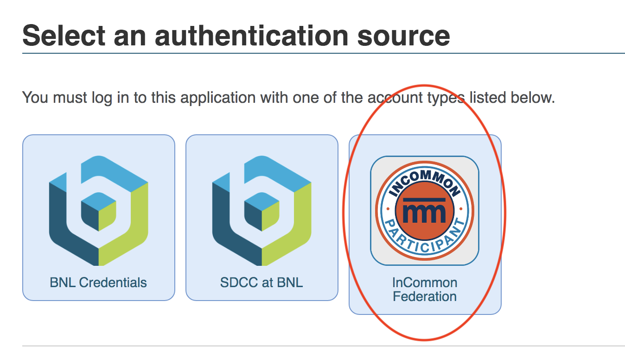625x364 pixels.
Task: Click the small inner cube of BNL Credentials logo
Action: (x=98, y=211)
